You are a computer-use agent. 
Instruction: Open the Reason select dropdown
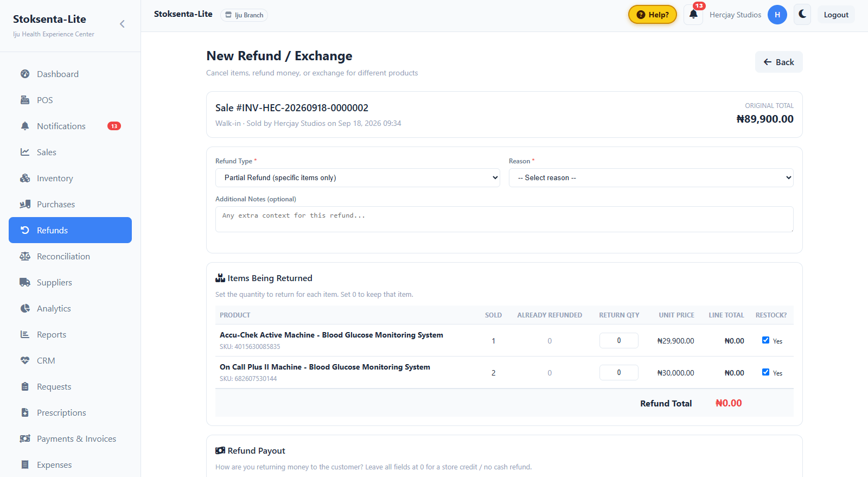point(651,177)
